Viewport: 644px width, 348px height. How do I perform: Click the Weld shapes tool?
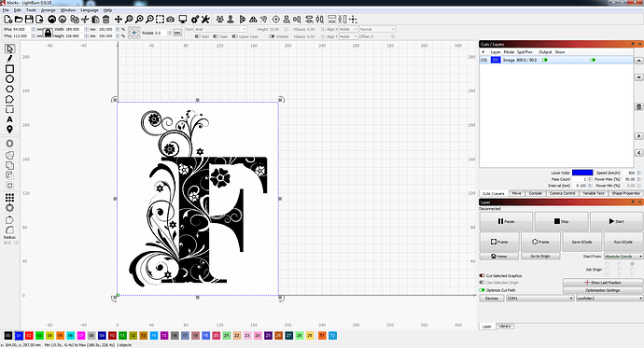click(x=9, y=155)
